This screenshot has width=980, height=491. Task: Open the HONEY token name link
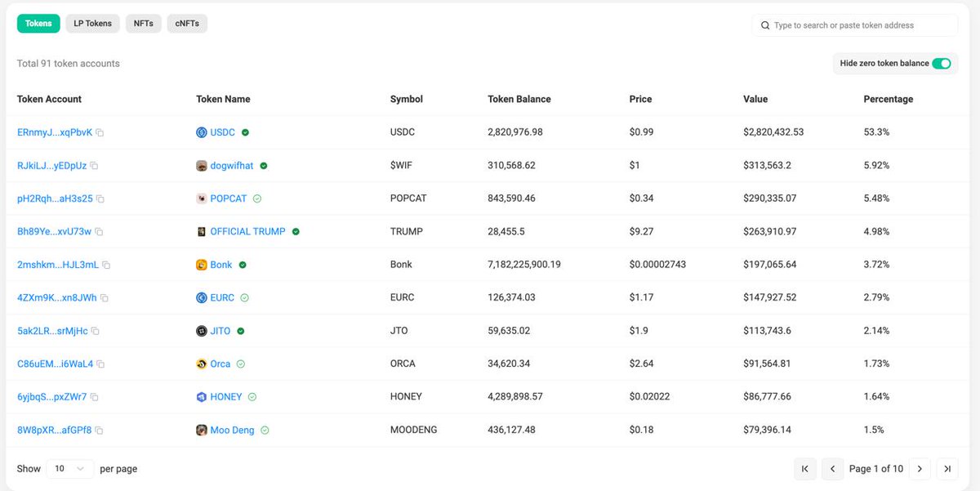[226, 397]
